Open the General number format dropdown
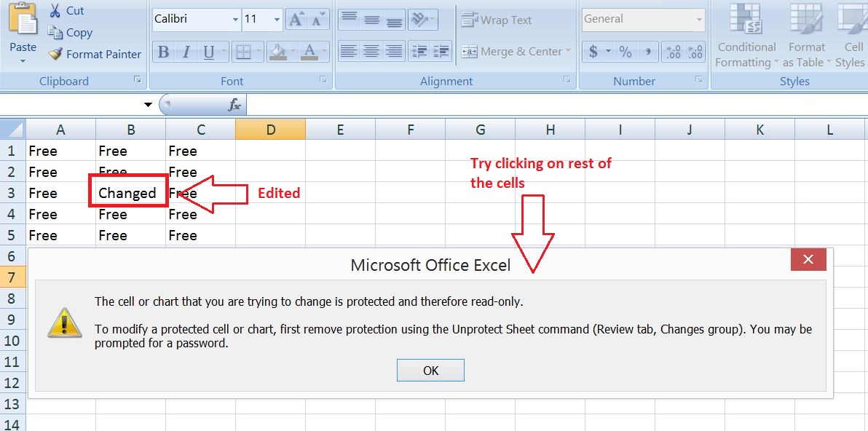The width and height of the screenshot is (868, 431). [698, 20]
